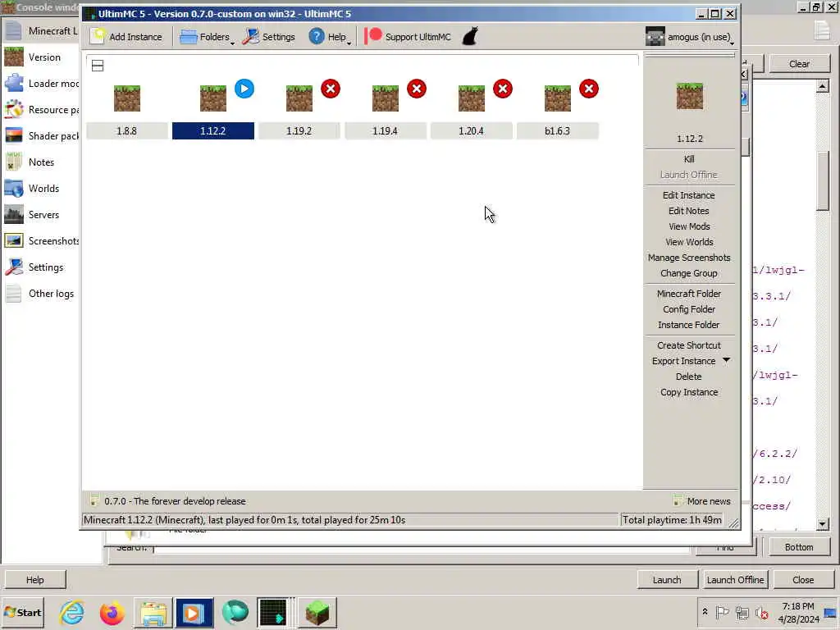Open the Windows Start menu

point(22,612)
